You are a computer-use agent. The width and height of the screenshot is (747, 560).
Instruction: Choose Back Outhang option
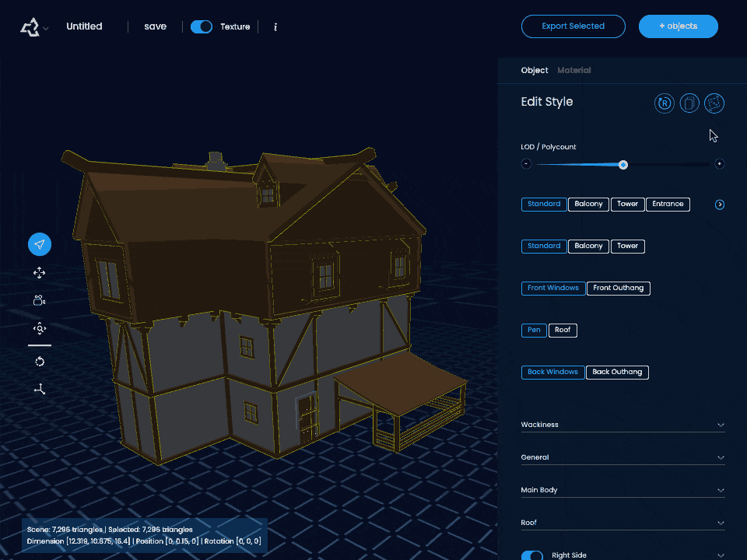coord(617,372)
